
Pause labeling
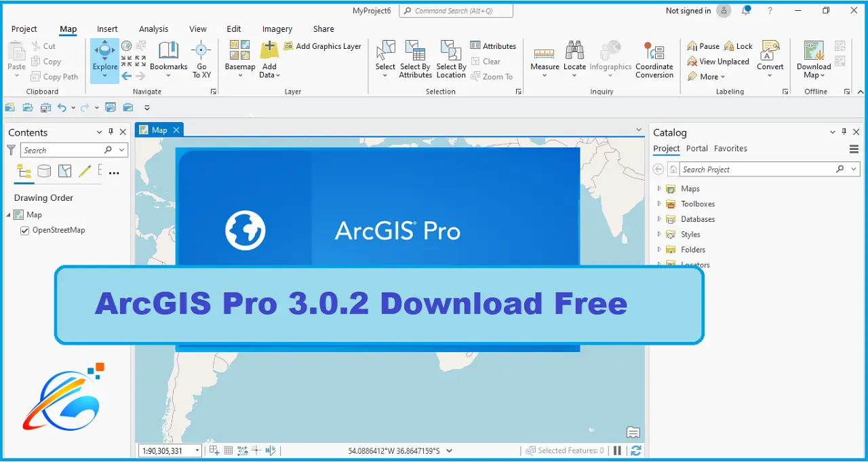point(703,46)
